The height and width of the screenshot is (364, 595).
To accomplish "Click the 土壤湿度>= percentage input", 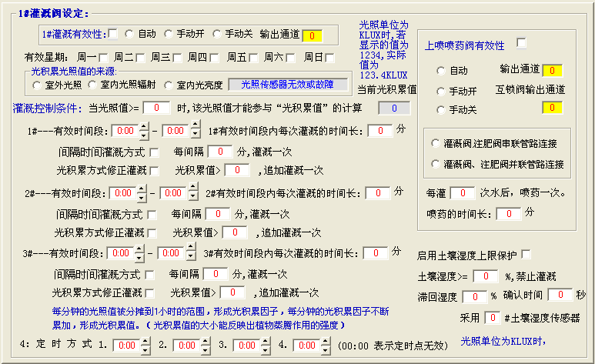I will pyautogui.click(x=486, y=276).
